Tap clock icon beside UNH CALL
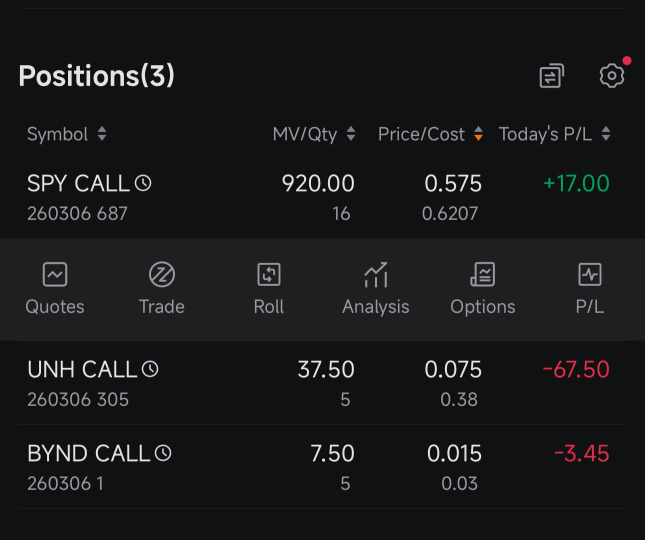Viewport: 645px width, 540px height. pos(150,369)
